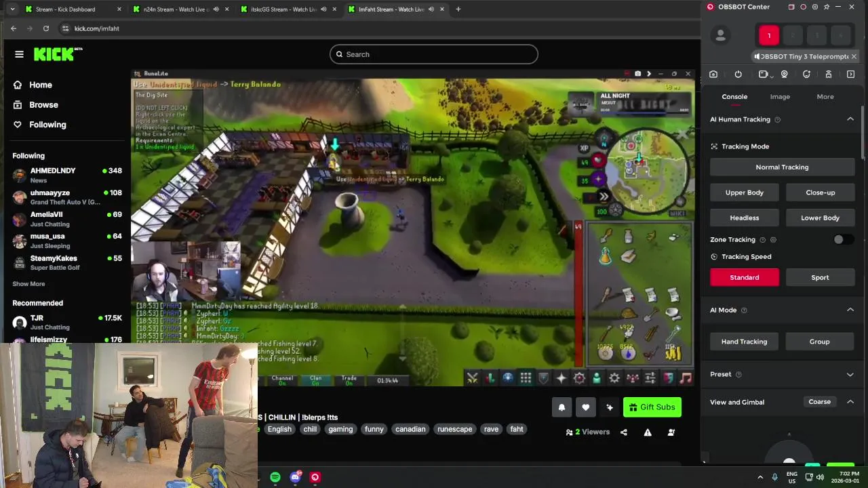Click the OBSBOT face beauty icon
This screenshot has width=868, height=488.
806,75
